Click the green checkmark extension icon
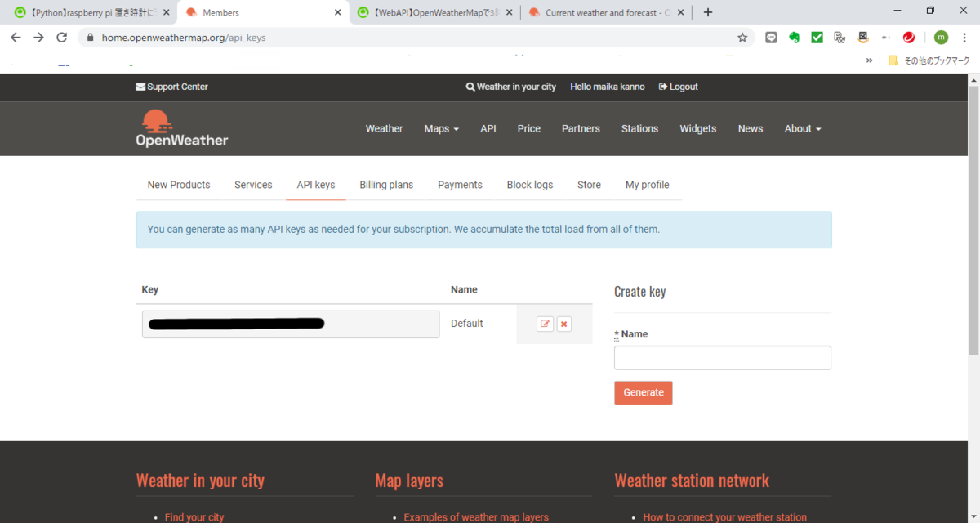 (817, 38)
